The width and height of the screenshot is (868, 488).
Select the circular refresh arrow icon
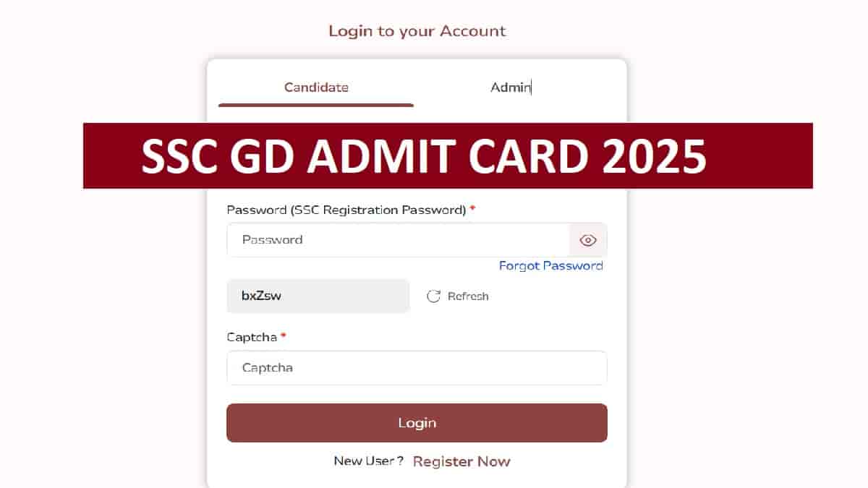point(433,296)
